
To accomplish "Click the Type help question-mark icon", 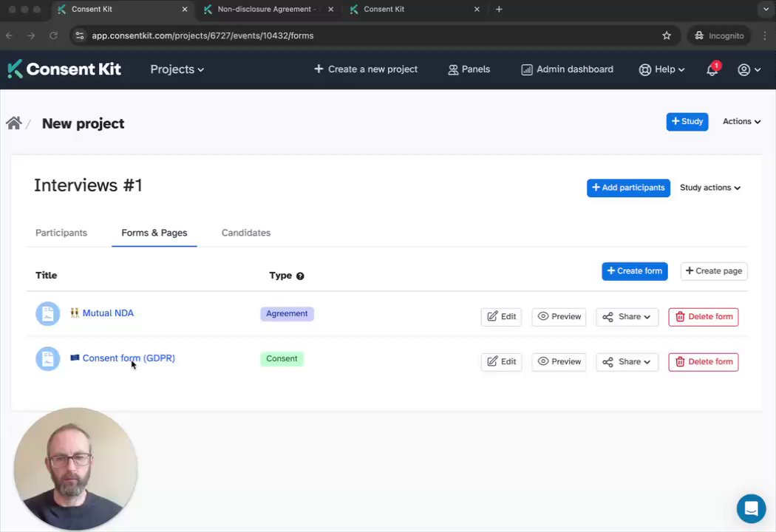I will tap(300, 276).
